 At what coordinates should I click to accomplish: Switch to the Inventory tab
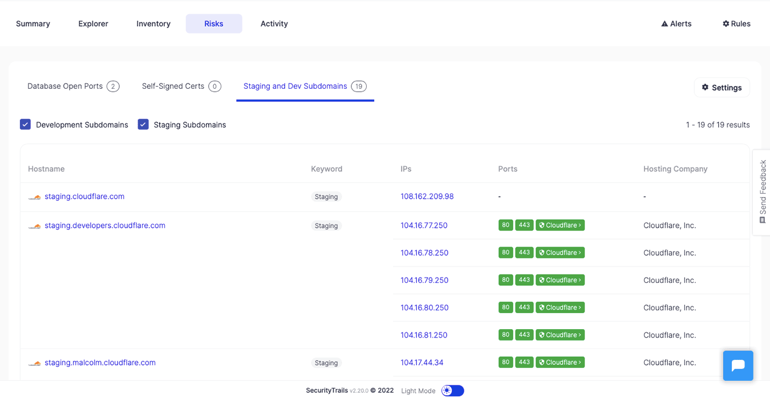(x=153, y=24)
